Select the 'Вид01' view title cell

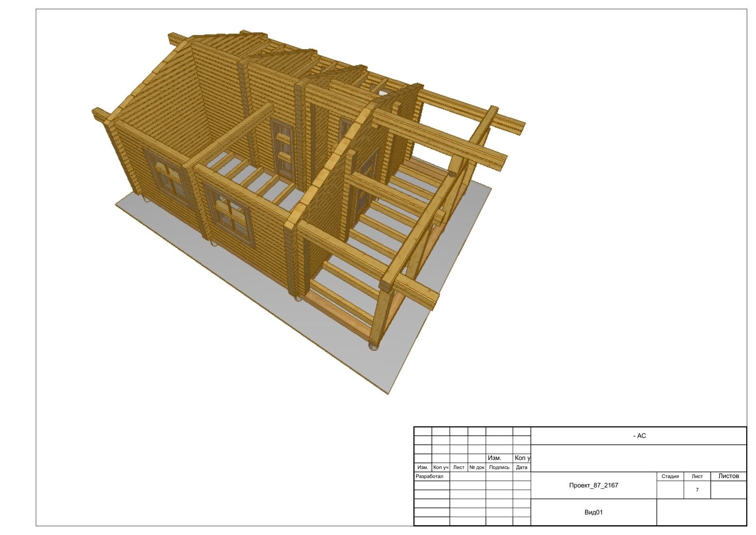(x=593, y=512)
